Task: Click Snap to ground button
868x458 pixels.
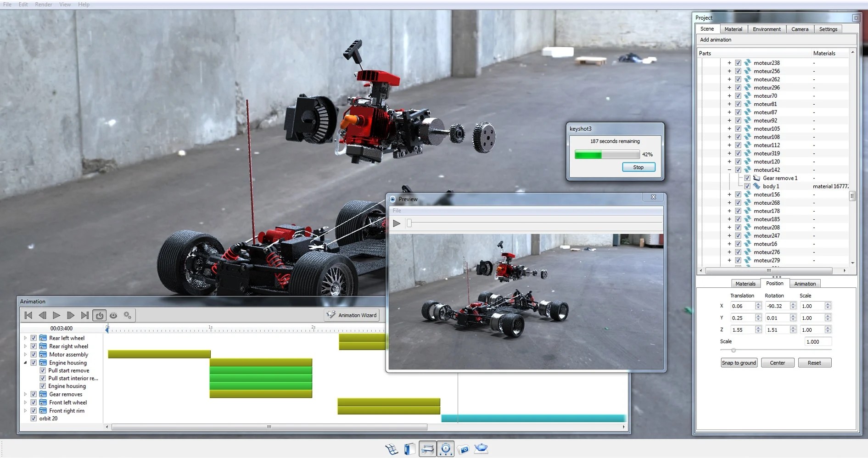Action: tap(739, 363)
